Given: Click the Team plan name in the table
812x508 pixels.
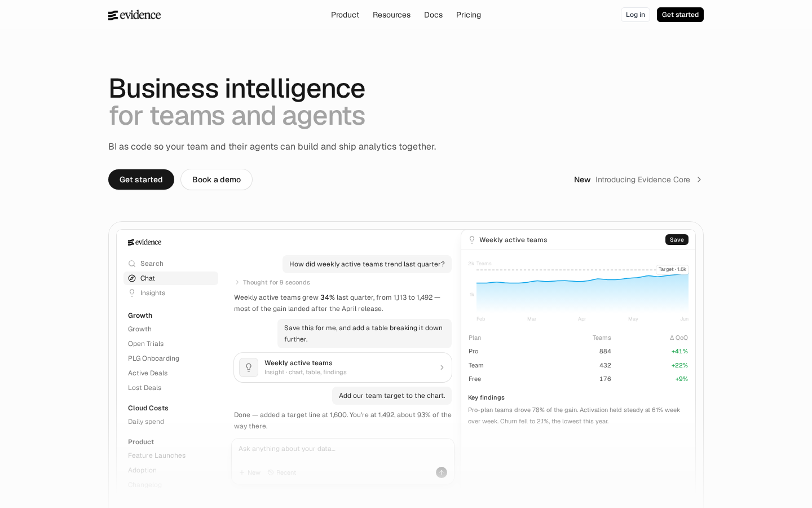Looking at the screenshot, I should click(x=476, y=365).
